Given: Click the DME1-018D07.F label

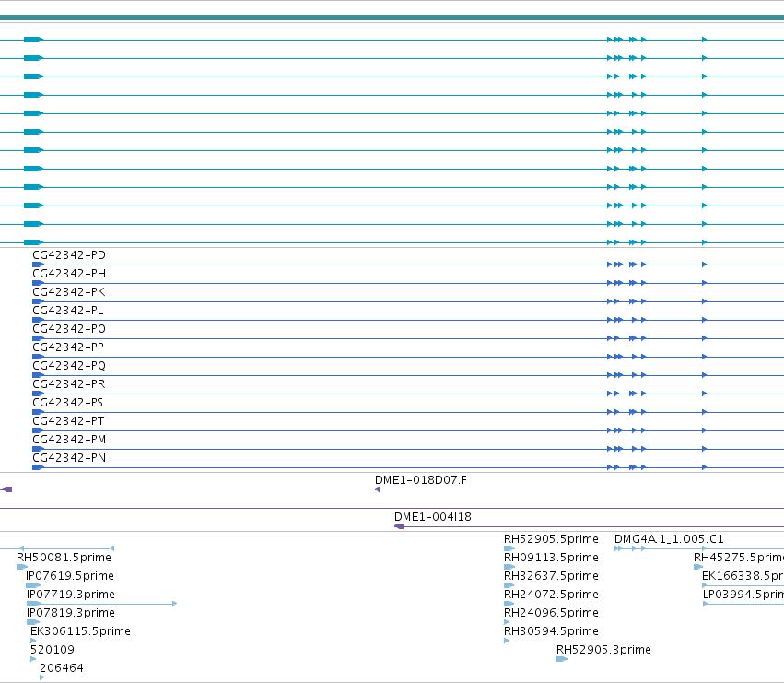Looking at the screenshot, I should point(421,480).
